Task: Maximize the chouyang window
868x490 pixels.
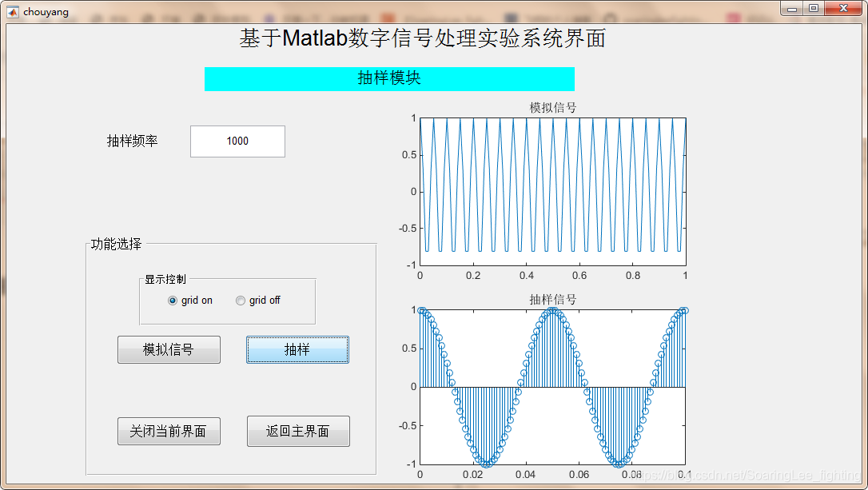Action: [x=814, y=8]
